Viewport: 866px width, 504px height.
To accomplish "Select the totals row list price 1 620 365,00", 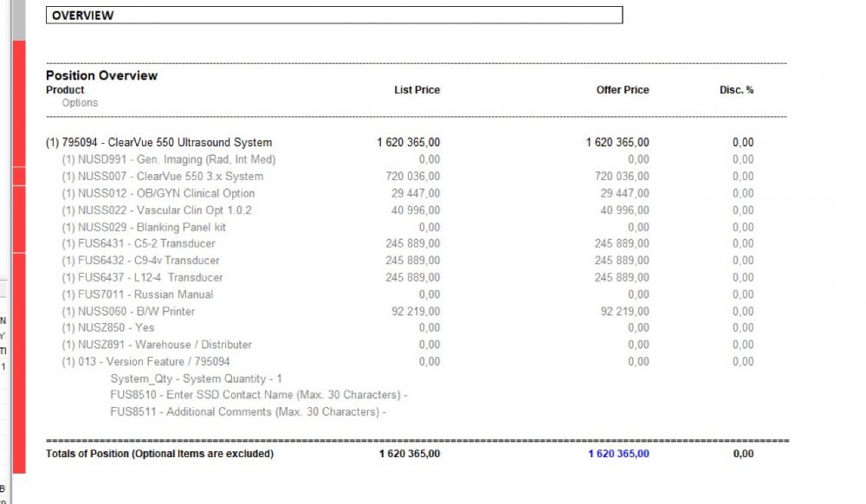I will [410, 454].
